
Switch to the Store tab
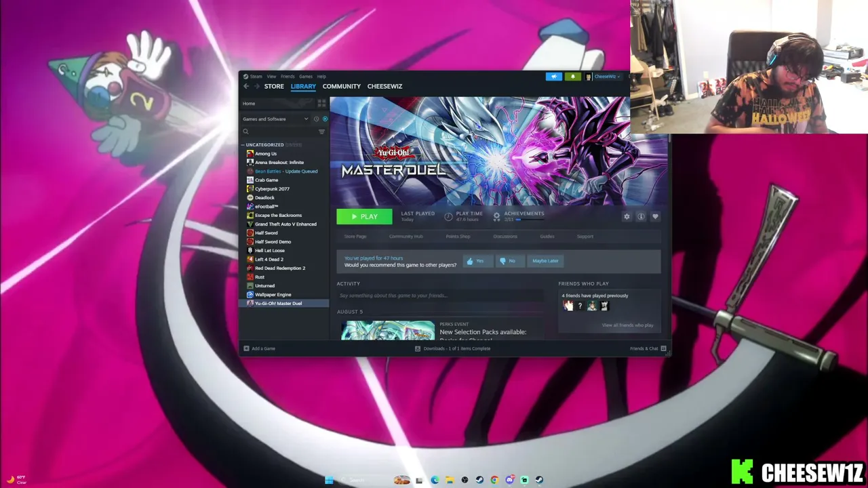click(x=274, y=86)
